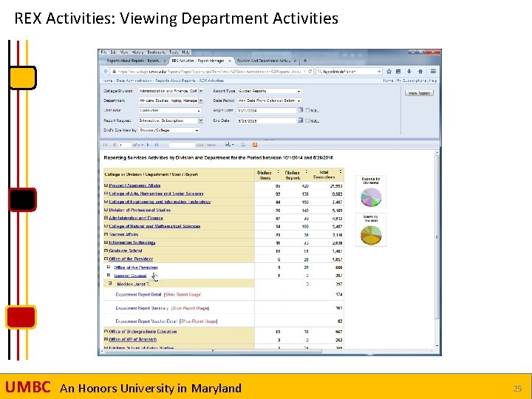Close the REX Activities tab

tap(230, 61)
